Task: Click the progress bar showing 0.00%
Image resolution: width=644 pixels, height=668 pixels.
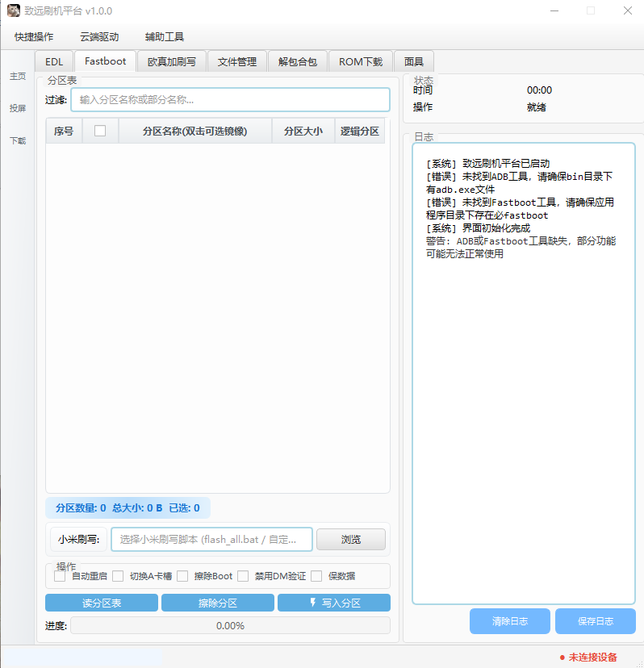Action: 230,625
